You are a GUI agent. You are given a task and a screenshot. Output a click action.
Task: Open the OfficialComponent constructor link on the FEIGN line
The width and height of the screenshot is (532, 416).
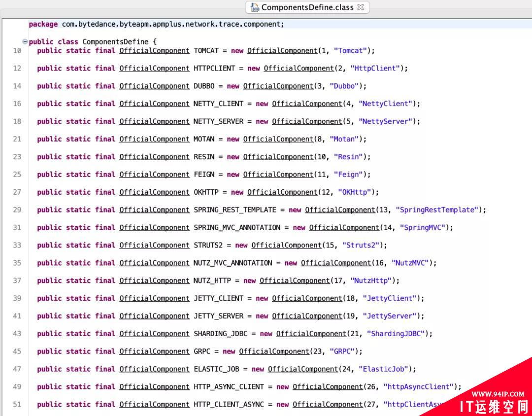coord(278,174)
